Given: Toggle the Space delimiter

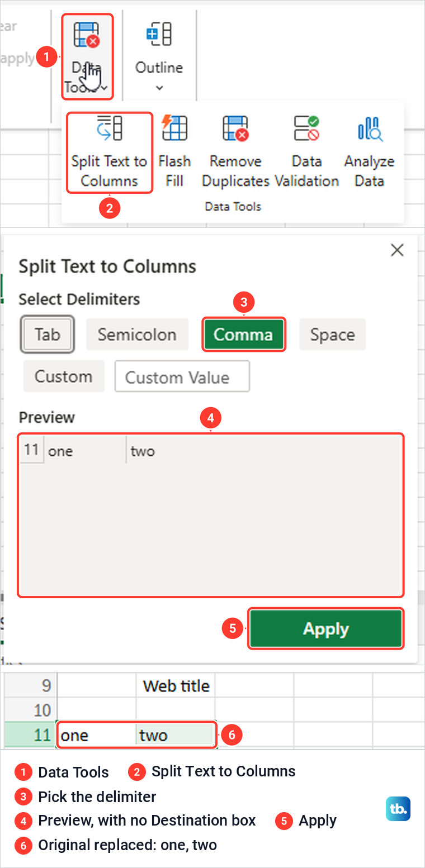Looking at the screenshot, I should (333, 335).
